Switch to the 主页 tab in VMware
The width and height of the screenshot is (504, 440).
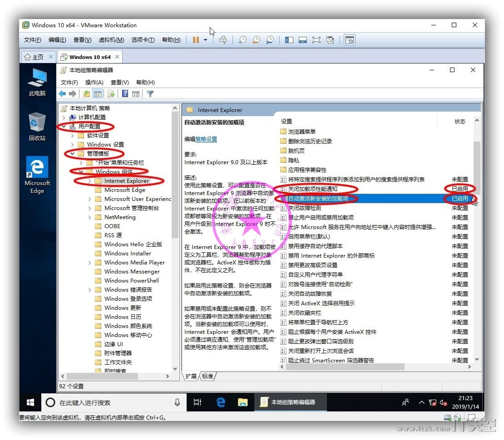click(x=38, y=57)
